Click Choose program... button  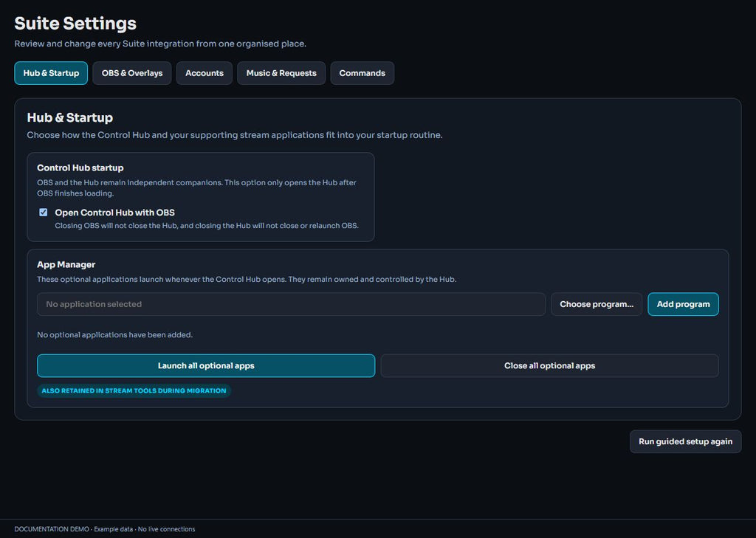[x=597, y=304]
